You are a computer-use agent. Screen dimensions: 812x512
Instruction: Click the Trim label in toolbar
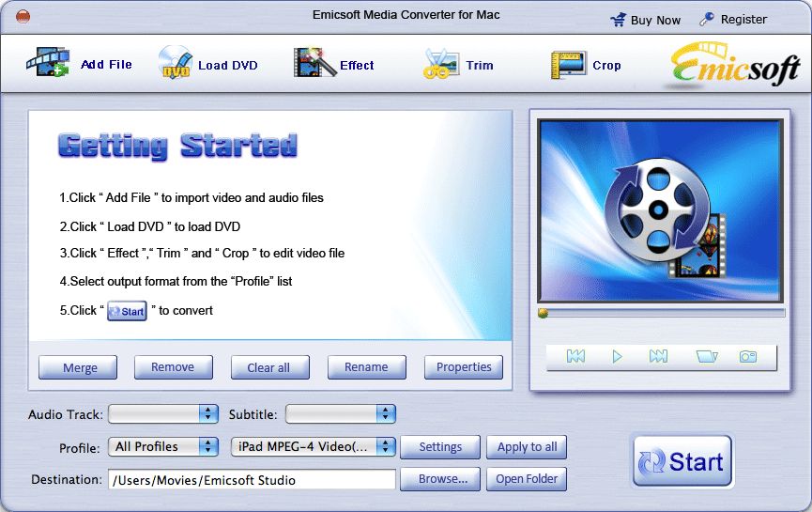[480, 66]
